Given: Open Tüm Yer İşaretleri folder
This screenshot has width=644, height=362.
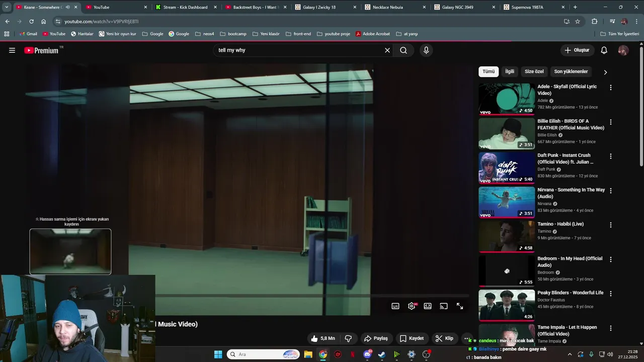Looking at the screenshot, I should pos(620,34).
